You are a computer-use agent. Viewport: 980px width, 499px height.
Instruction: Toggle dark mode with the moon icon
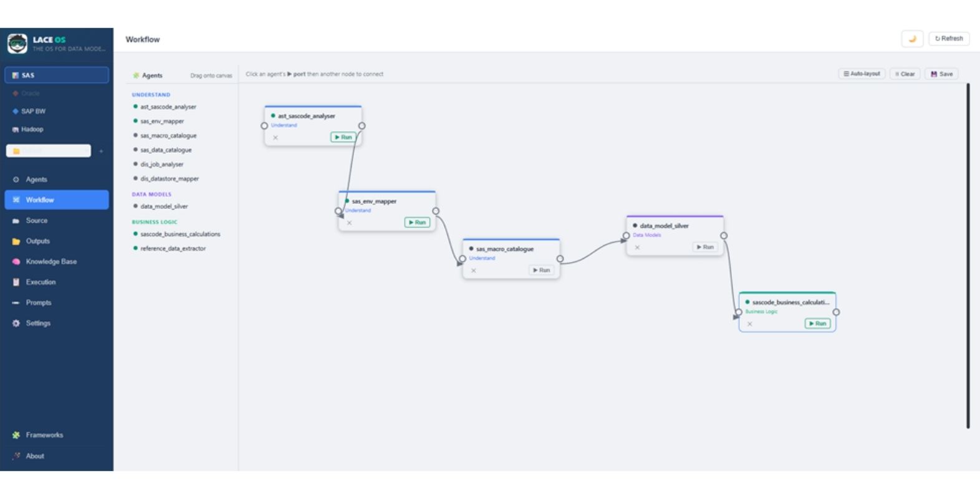pyautogui.click(x=912, y=39)
